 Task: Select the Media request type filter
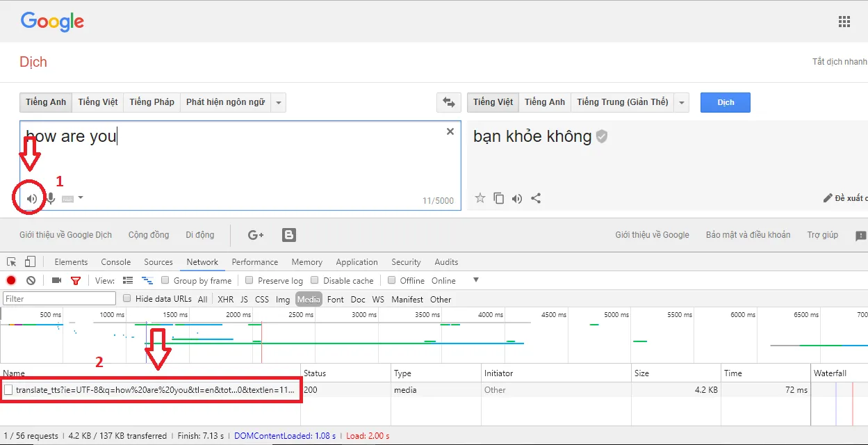[x=309, y=299]
